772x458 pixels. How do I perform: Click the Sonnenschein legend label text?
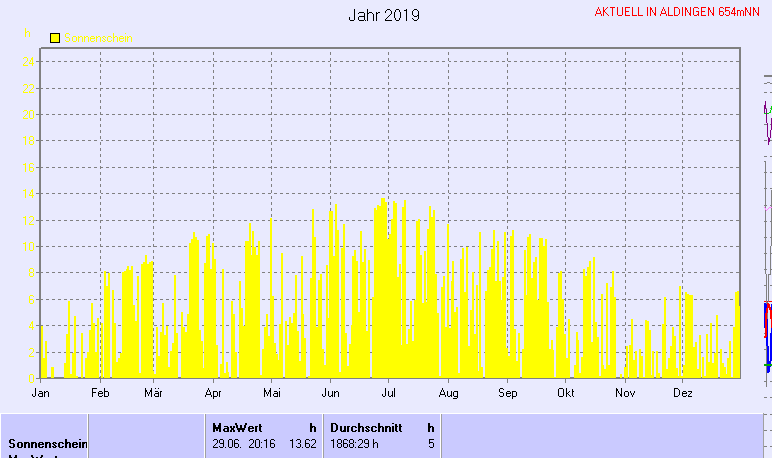102,38
